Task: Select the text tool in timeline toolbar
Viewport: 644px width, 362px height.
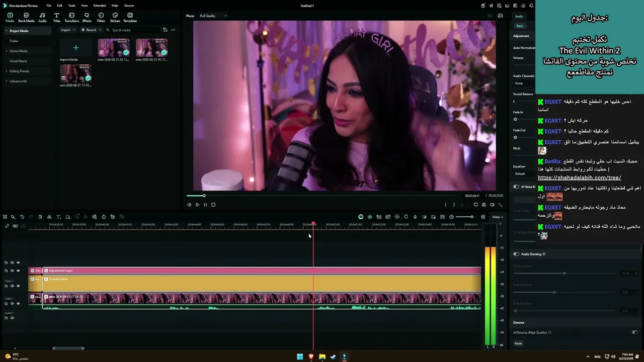Action: point(58,217)
